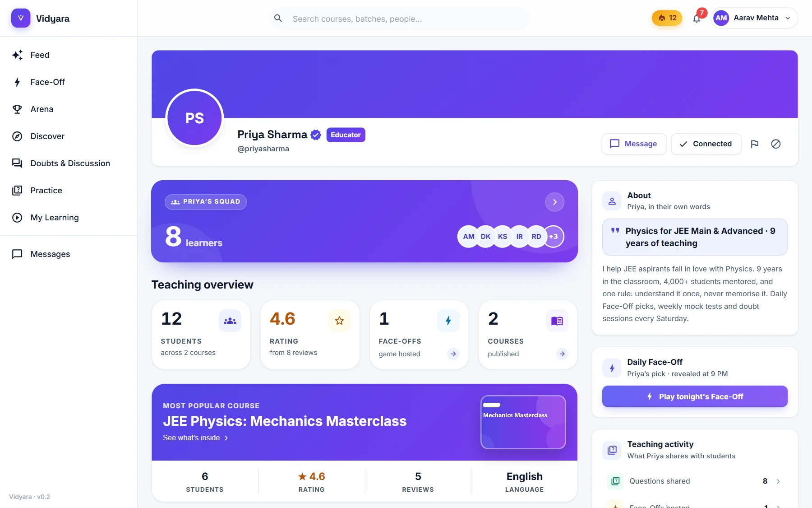Click Questions shared row label
This screenshot has width=812, height=508.
pos(660,481)
